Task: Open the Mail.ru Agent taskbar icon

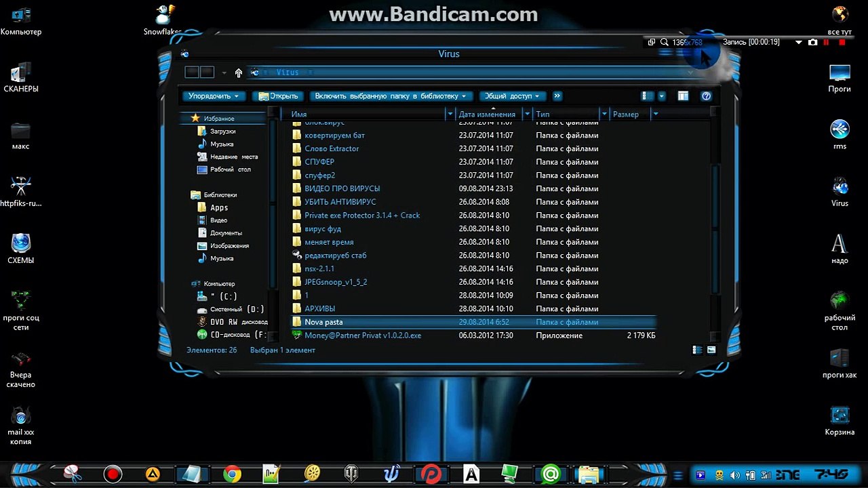Action: pos(550,474)
